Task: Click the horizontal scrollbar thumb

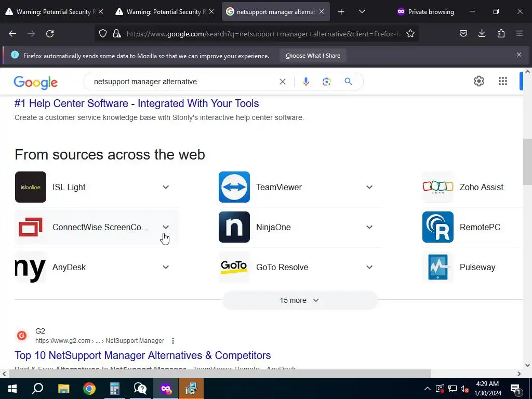Action: [x=220, y=374]
